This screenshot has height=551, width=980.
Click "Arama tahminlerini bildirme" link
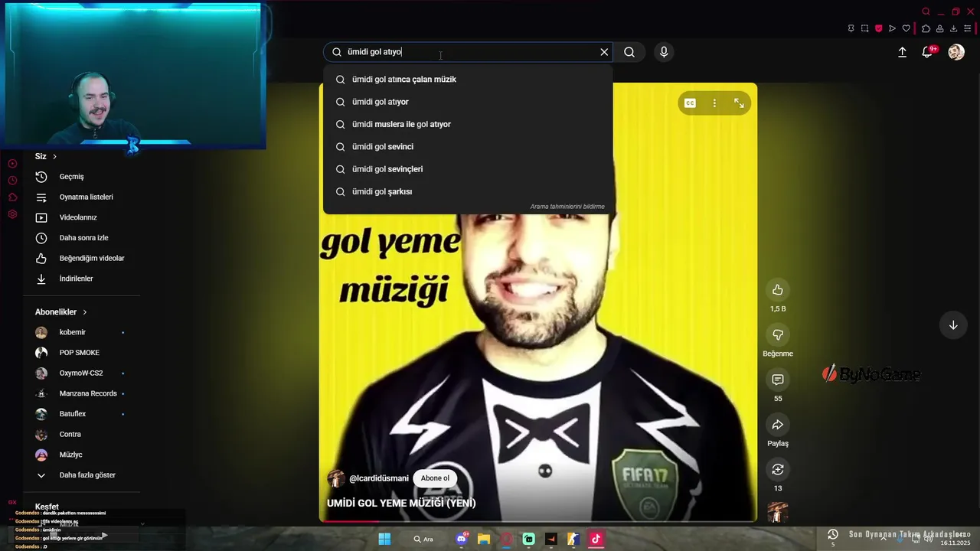coord(567,207)
